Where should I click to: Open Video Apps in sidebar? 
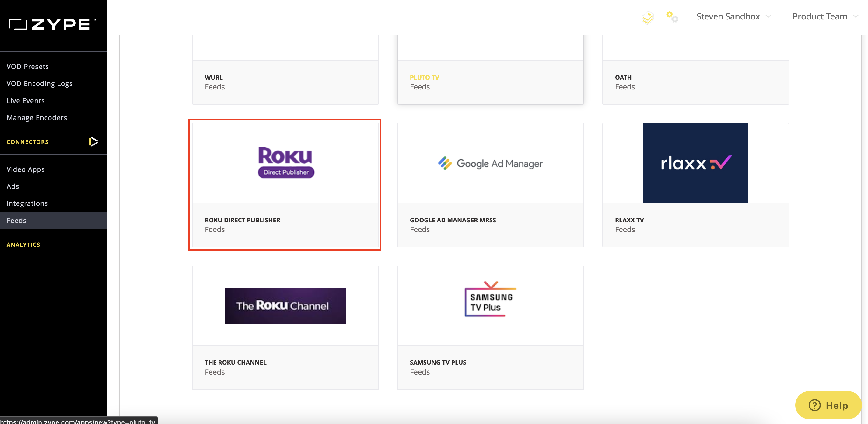click(26, 169)
